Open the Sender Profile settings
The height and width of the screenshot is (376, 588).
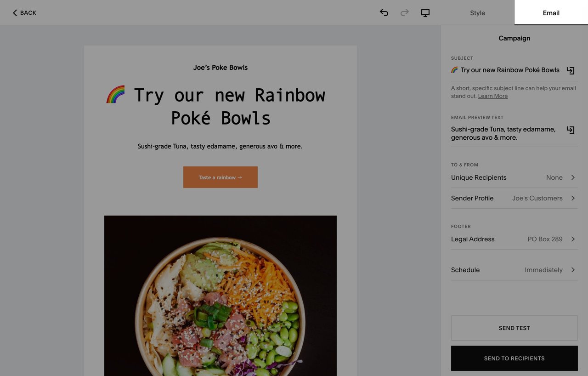click(x=514, y=198)
